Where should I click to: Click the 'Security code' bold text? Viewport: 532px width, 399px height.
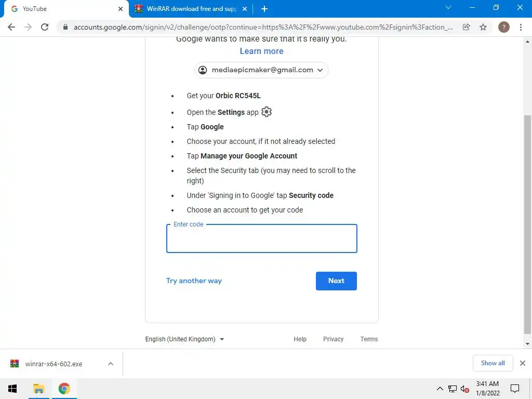point(311,195)
